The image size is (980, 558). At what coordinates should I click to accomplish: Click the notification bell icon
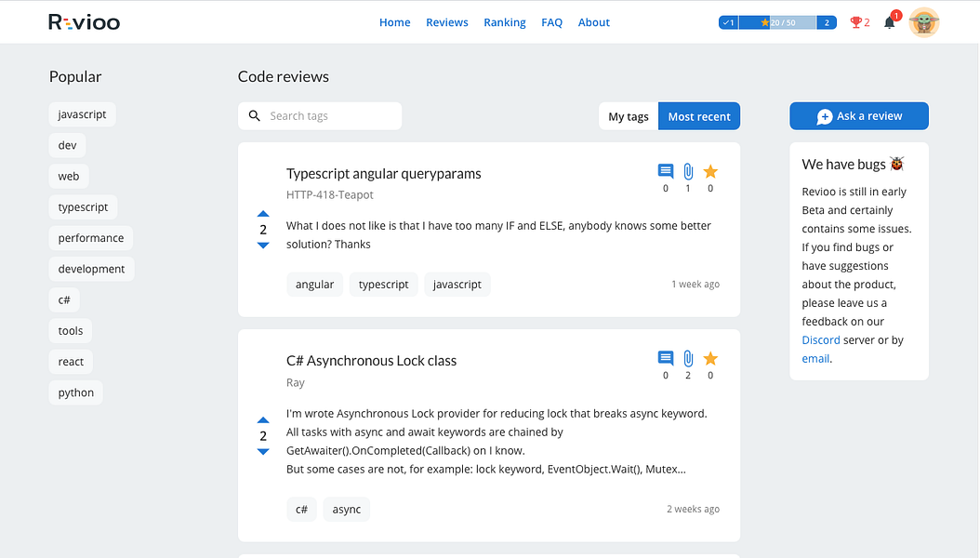pyautogui.click(x=889, y=22)
